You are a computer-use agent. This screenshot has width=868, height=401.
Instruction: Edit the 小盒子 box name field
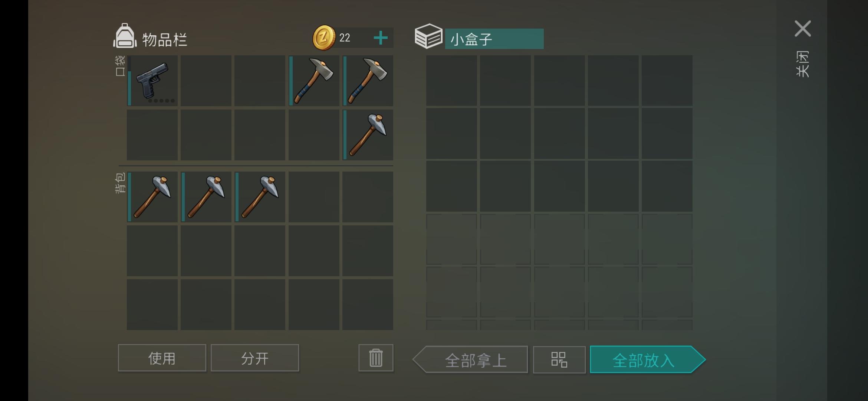494,39
